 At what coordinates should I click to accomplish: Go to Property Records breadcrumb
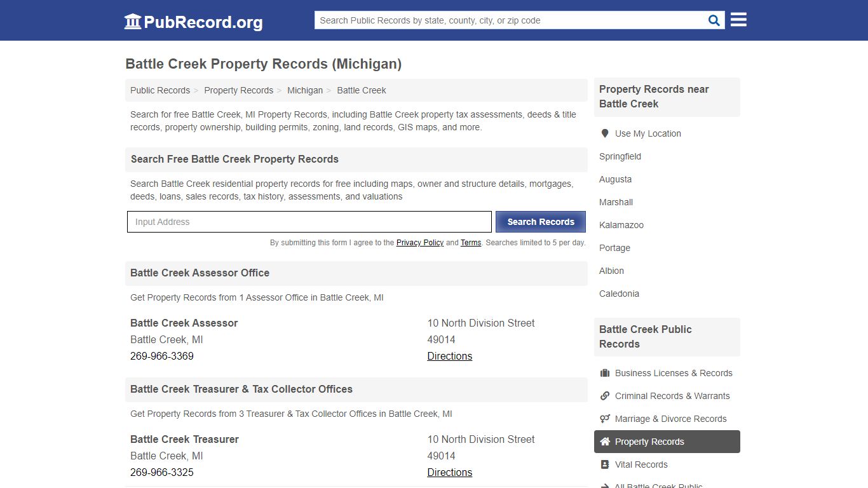(238, 90)
